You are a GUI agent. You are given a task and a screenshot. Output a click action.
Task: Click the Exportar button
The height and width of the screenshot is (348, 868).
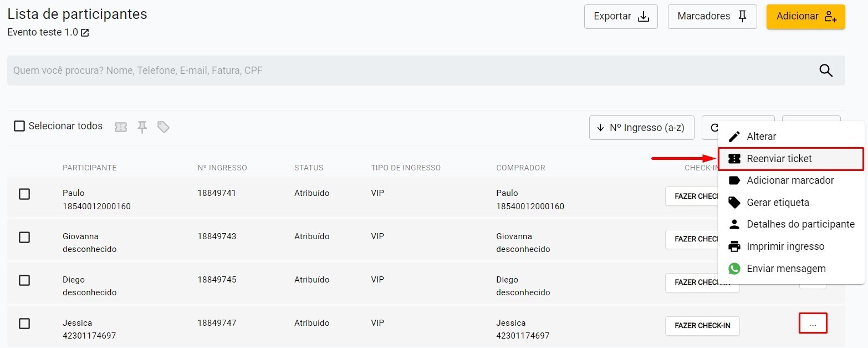[621, 17]
